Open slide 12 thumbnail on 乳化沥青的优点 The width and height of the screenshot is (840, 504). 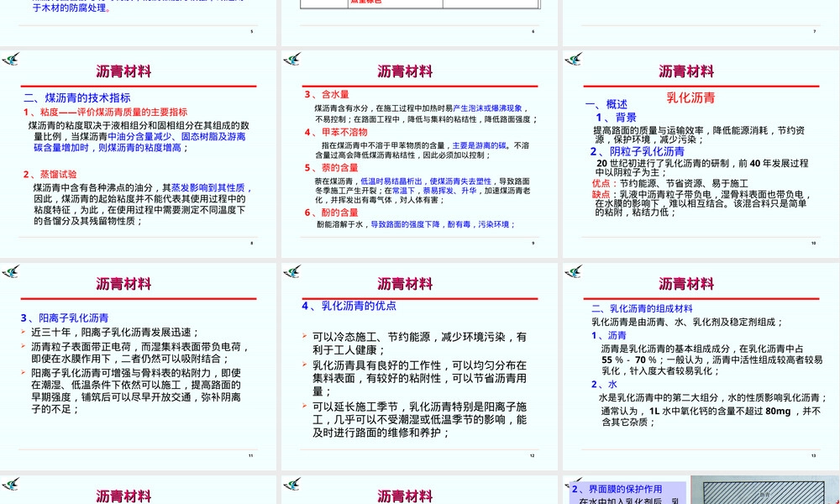pos(419,367)
